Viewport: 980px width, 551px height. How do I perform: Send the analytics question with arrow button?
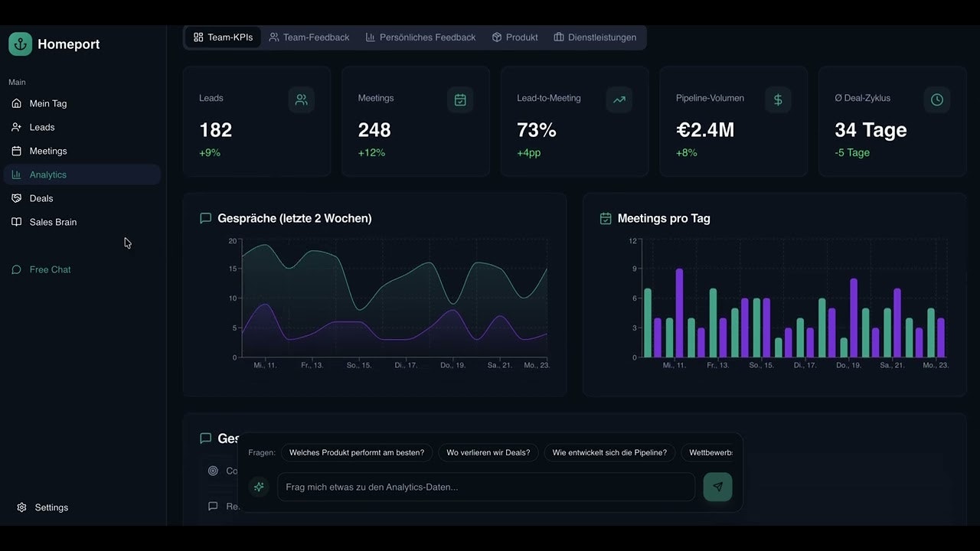pos(717,487)
